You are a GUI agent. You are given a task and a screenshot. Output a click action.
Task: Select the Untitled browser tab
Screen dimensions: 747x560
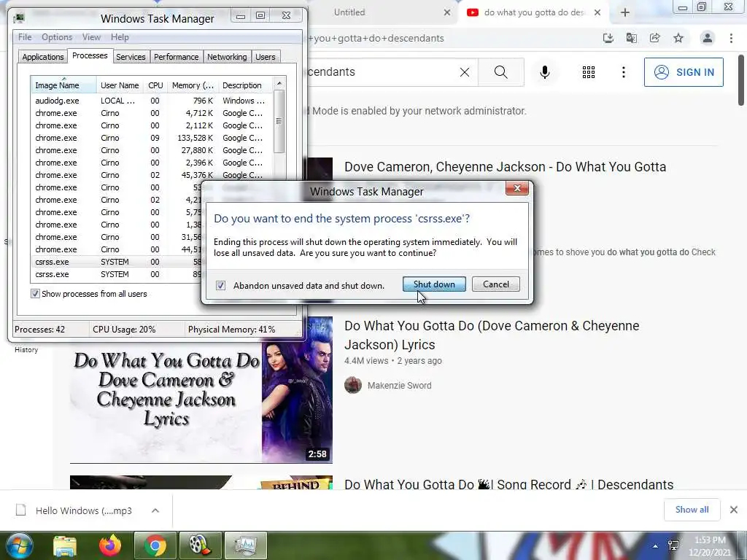click(381, 13)
